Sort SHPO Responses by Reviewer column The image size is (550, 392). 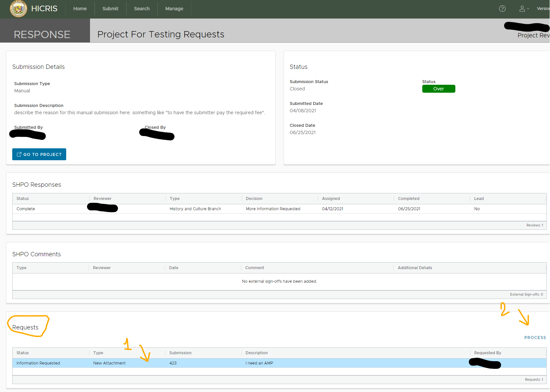pos(103,199)
